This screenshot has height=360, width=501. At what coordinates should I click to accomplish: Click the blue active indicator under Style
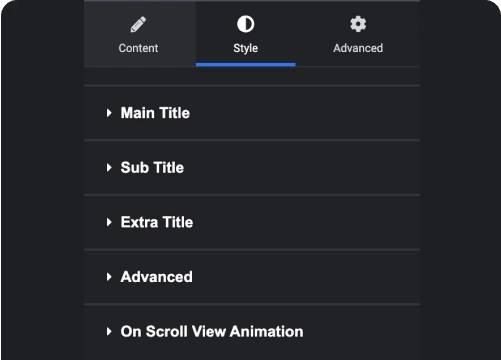(246, 65)
